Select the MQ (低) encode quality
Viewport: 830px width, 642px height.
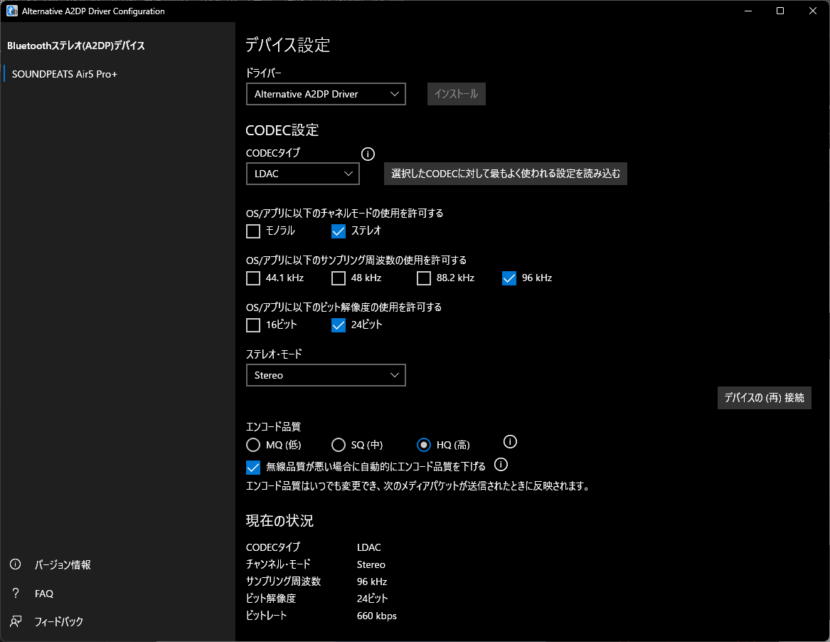[253, 445]
